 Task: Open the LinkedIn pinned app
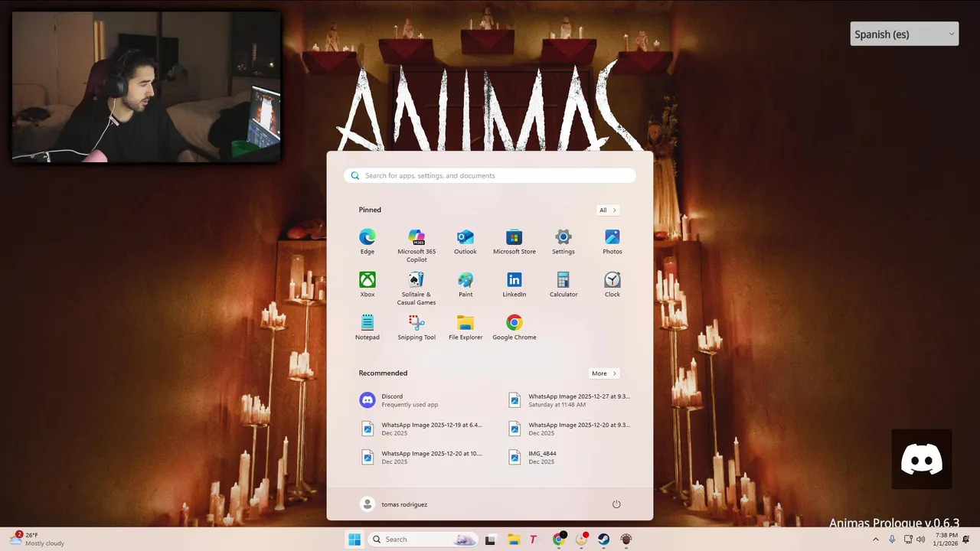[514, 284]
